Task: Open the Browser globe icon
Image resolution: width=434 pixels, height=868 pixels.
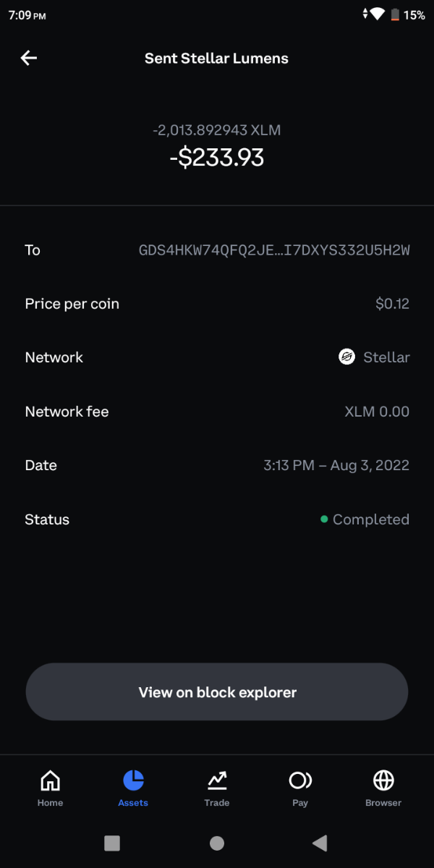Action: click(383, 780)
